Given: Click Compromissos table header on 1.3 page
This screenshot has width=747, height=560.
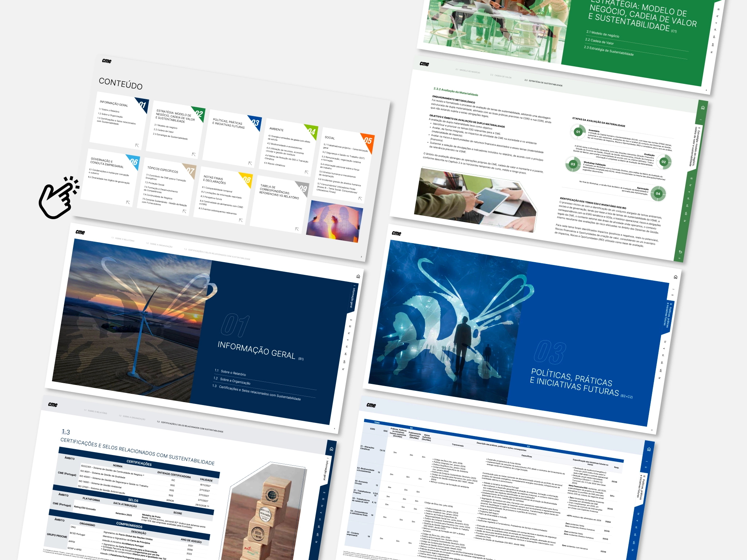Looking at the screenshot, I should [x=129, y=525].
